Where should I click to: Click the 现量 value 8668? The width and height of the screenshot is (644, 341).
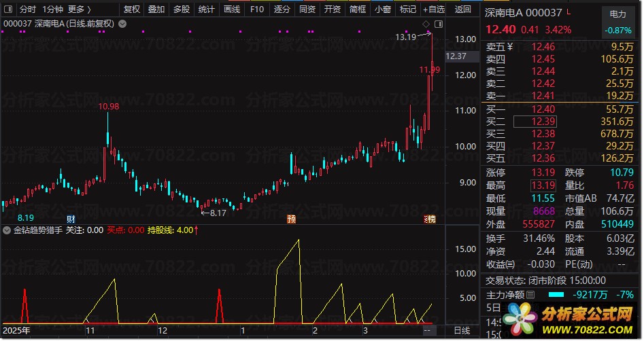click(544, 211)
